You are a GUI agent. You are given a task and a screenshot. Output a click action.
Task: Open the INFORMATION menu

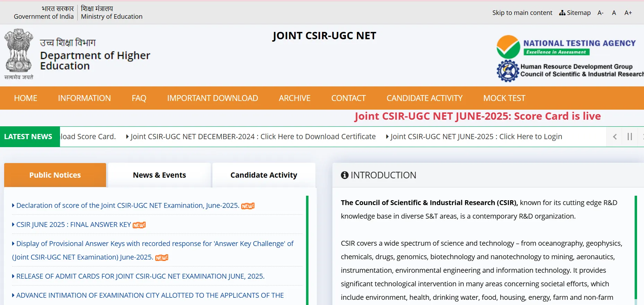click(x=84, y=98)
